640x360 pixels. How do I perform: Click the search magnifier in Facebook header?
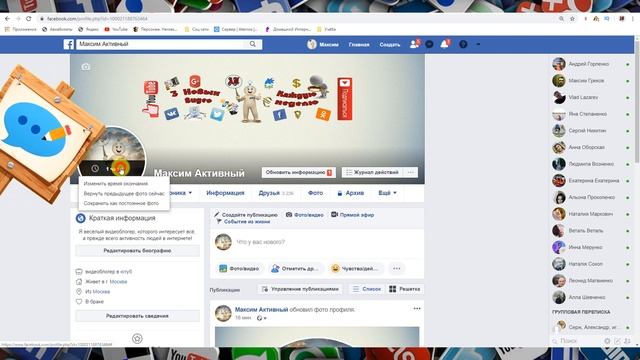pos(253,44)
